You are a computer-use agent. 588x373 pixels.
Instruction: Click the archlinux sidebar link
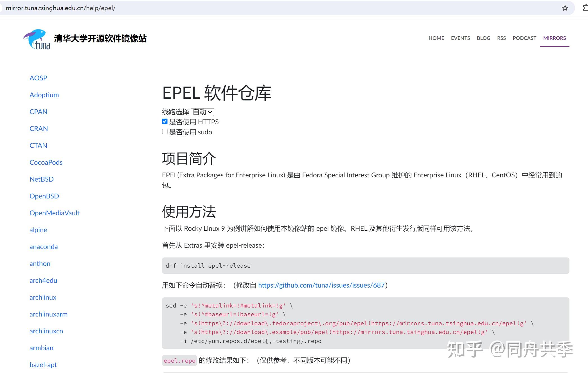click(x=42, y=297)
